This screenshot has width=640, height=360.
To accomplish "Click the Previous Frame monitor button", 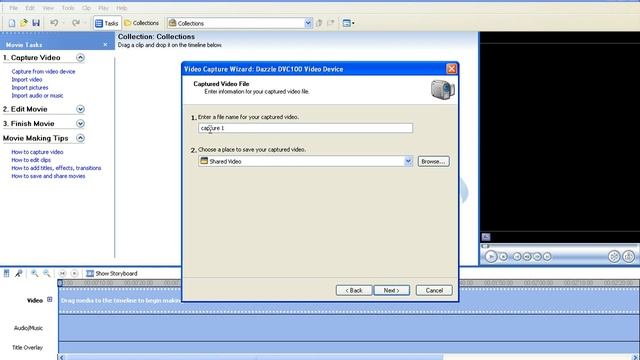I will pos(527,256).
